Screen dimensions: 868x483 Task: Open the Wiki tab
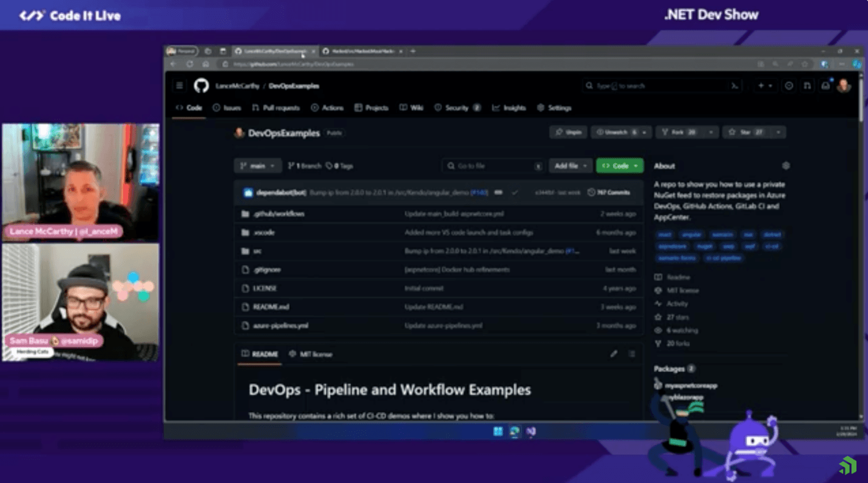coord(412,107)
